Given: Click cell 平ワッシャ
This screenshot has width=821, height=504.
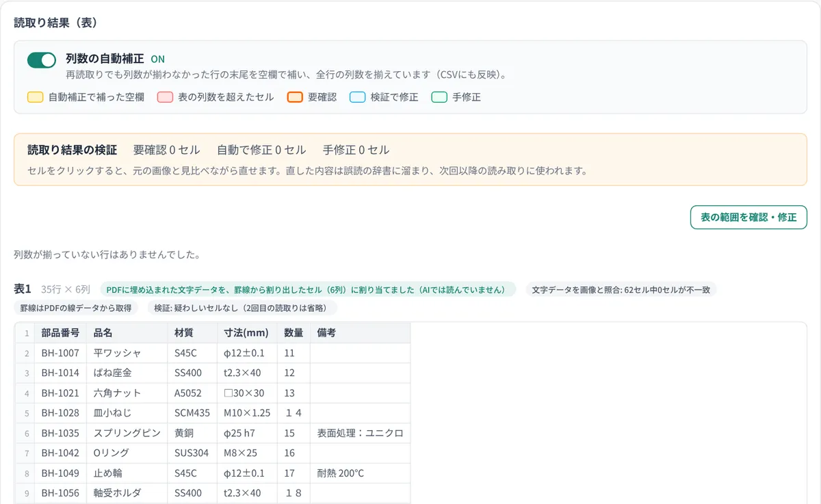Looking at the screenshot, I should (127, 353).
